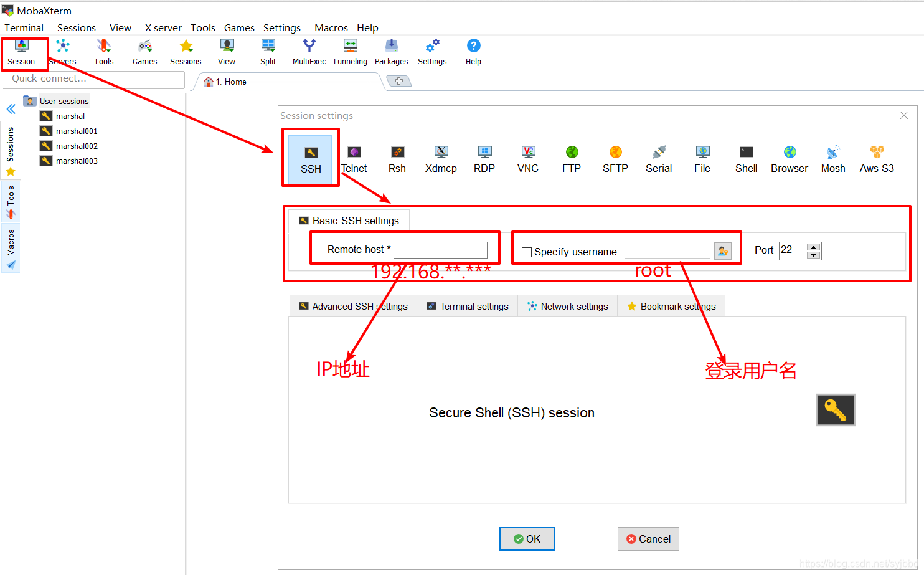
Task: Choose the SFTP session type
Action: [615, 160]
